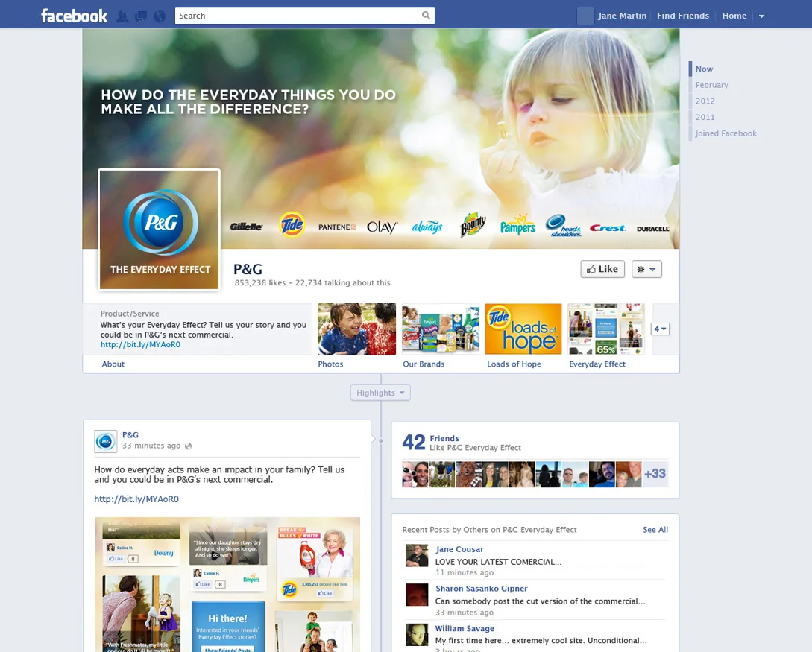Follow the bit.ly/MYAoR0 link in the post
This screenshot has height=652, width=812.
click(136, 499)
